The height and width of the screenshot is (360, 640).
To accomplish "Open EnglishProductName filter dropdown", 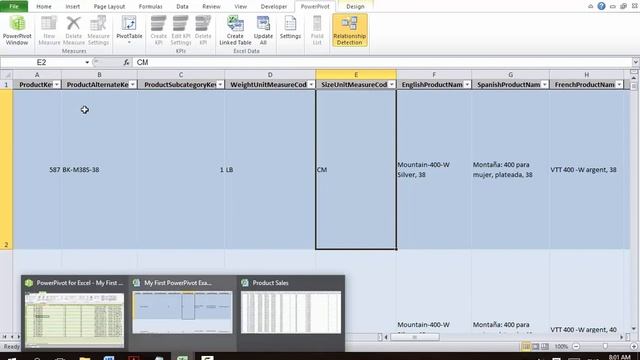I will pos(467,84).
